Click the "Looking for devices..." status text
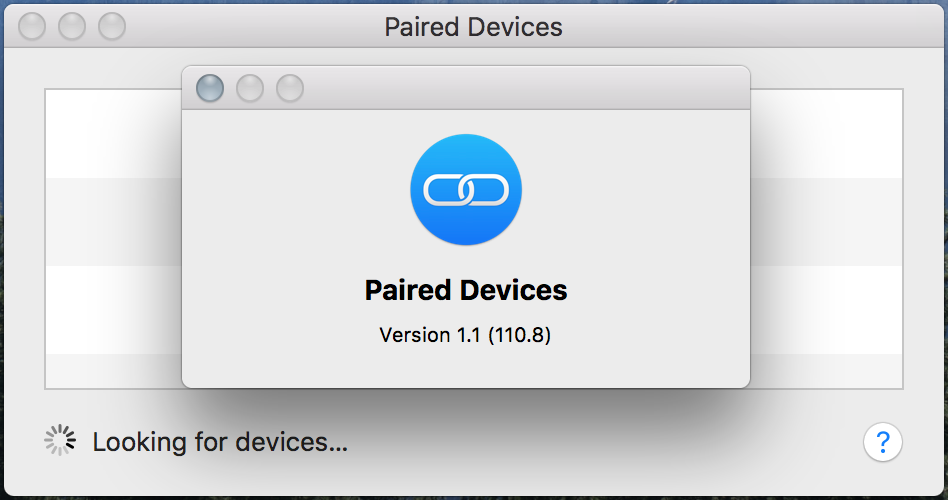 (220, 441)
